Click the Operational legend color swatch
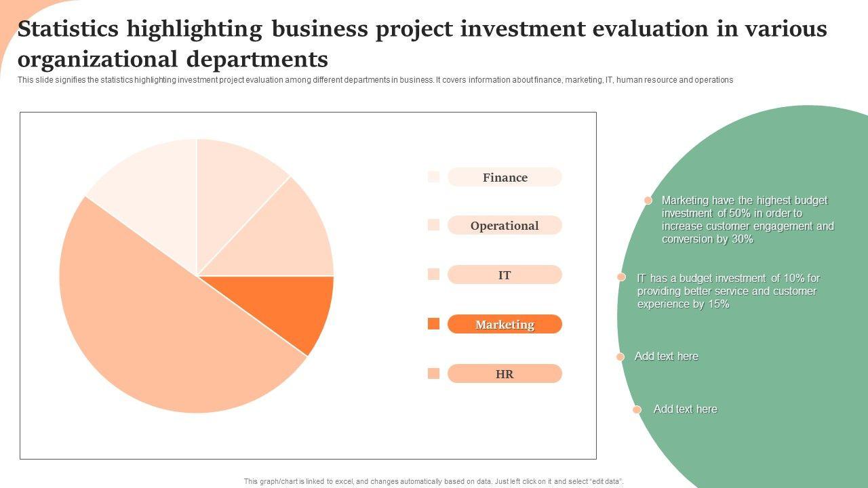The width and height of the screenshot is (868, 488). coord(433,225)
